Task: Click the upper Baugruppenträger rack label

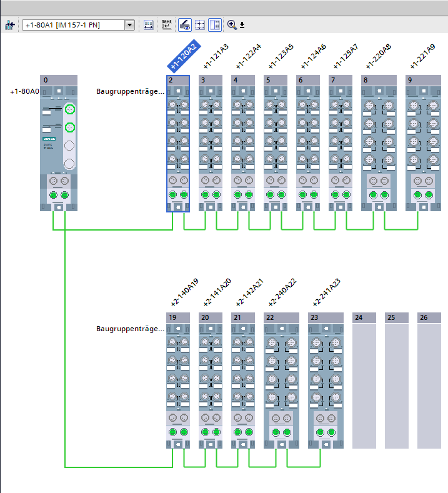Action: coord(130,91)
